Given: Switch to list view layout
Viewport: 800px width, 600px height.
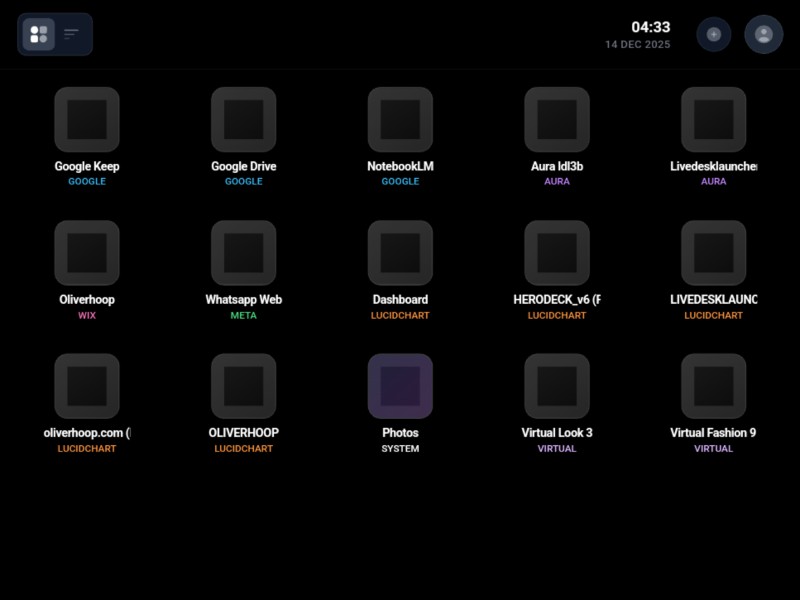Looking at the screenshot, I should [x=72, y=35].
